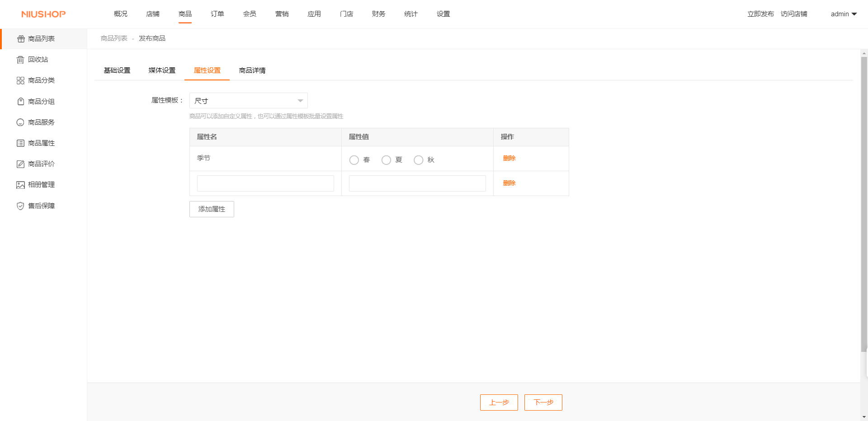This screenshot has width=868, height=421.
Task: Click the 添加属性 button
Action: (212, 209)
